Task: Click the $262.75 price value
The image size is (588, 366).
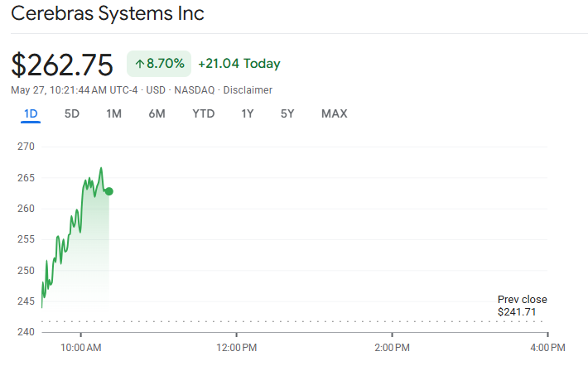Action: 62,65
